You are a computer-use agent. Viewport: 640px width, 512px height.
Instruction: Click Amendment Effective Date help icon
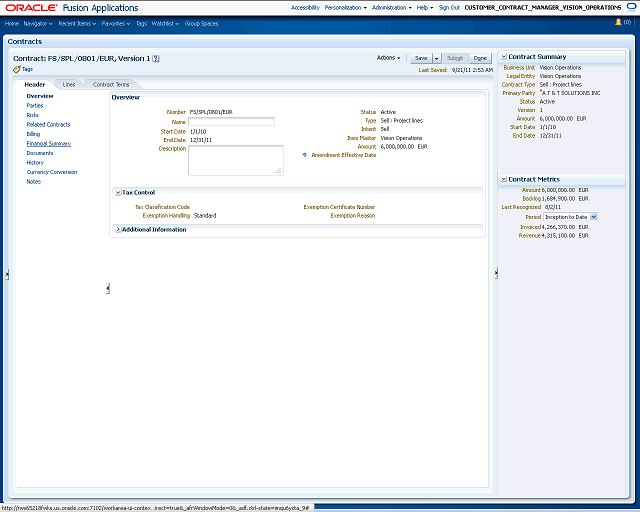(304, 155)
